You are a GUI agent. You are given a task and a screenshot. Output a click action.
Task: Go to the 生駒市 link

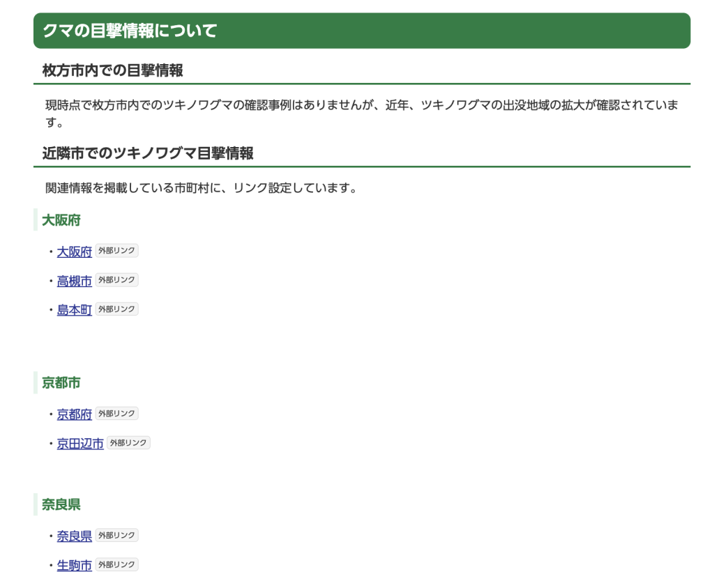(74, 566)
